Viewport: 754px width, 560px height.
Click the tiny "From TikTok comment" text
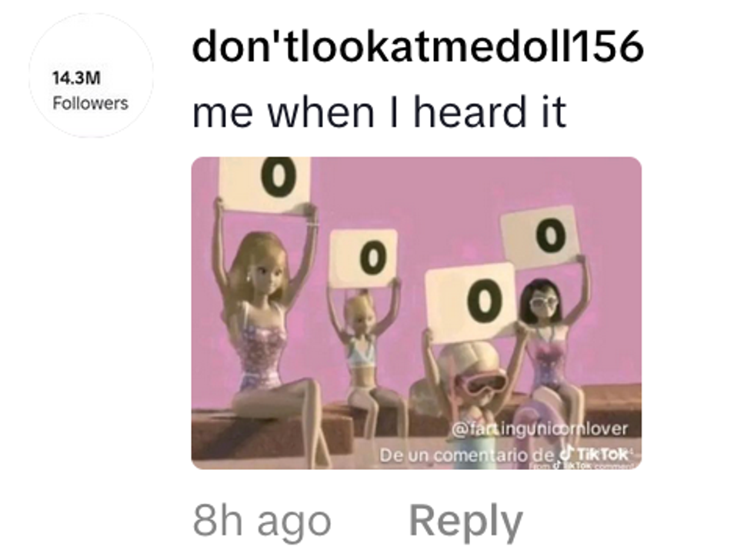[583, 466]
